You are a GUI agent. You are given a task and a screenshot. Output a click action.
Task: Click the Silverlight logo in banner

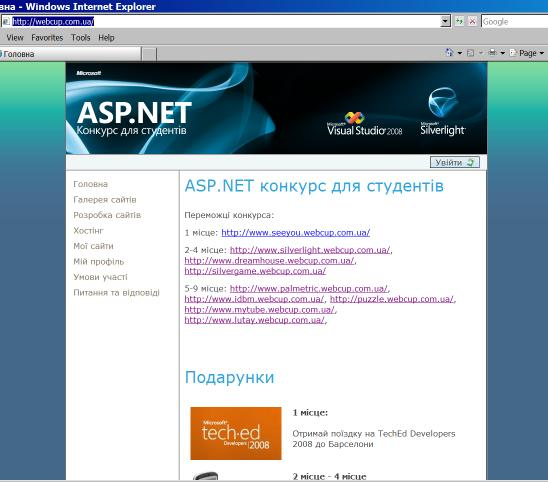coord(443,112)
